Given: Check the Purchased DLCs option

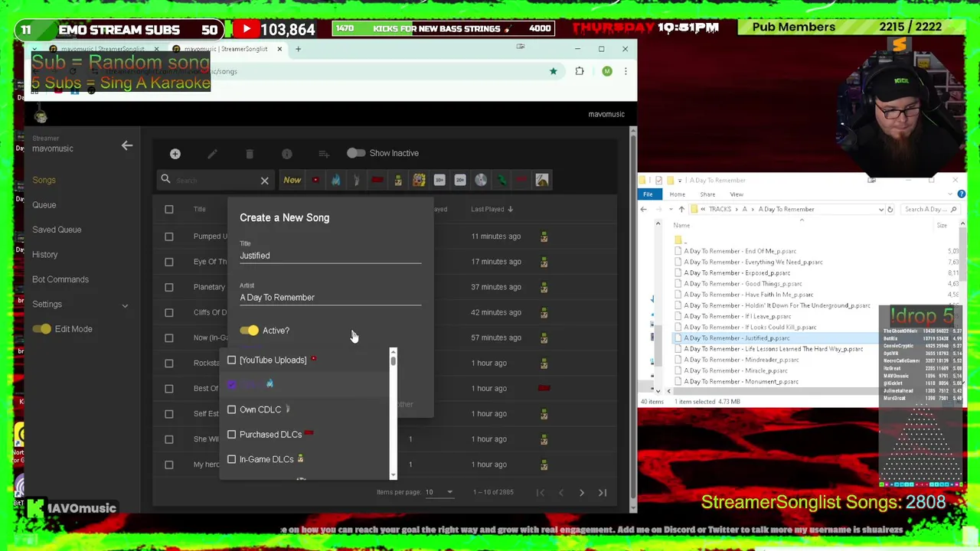Looking at the screenshot, I should (231, 434).
